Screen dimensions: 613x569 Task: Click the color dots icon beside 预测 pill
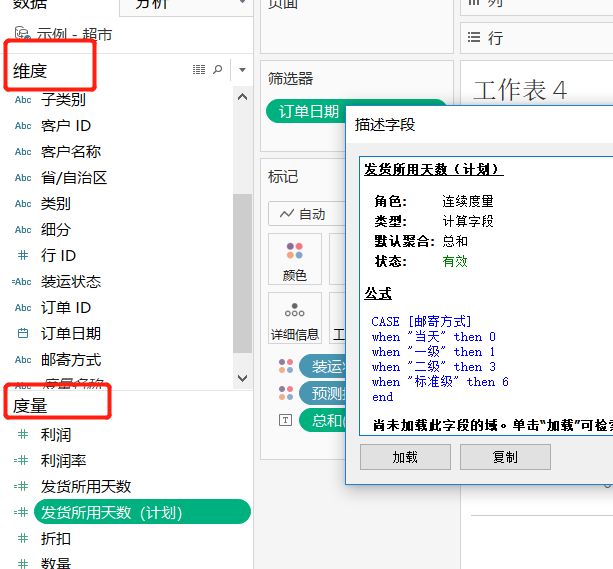coord(286,393)
